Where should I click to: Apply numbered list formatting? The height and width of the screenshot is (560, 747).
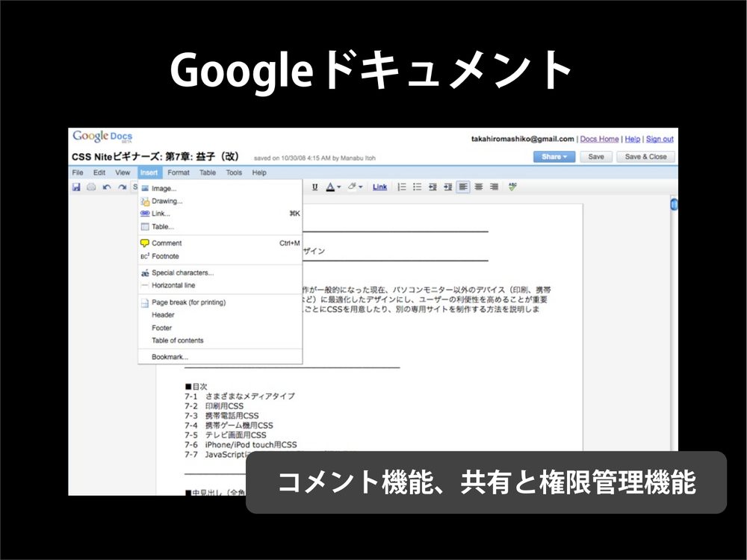[402, 187]
